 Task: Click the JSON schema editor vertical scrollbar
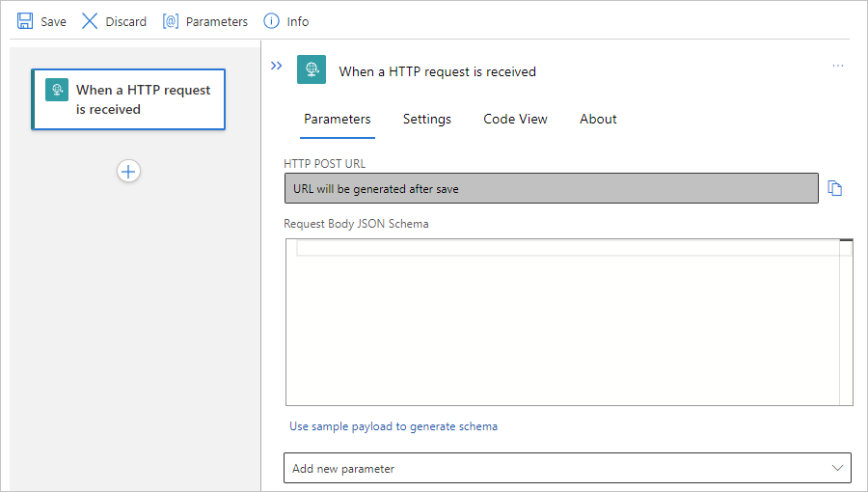coord(846,323)
